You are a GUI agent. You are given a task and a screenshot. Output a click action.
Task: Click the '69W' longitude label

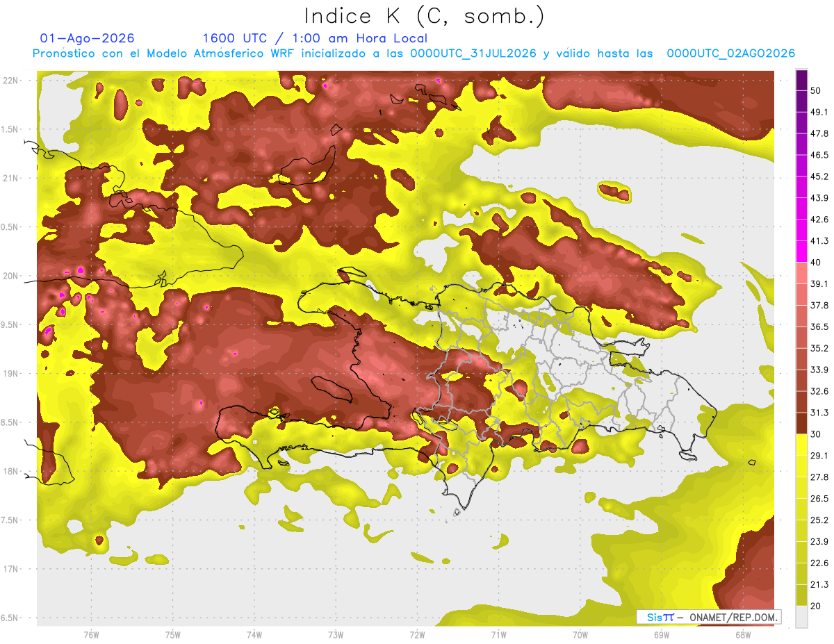point(662,635)
